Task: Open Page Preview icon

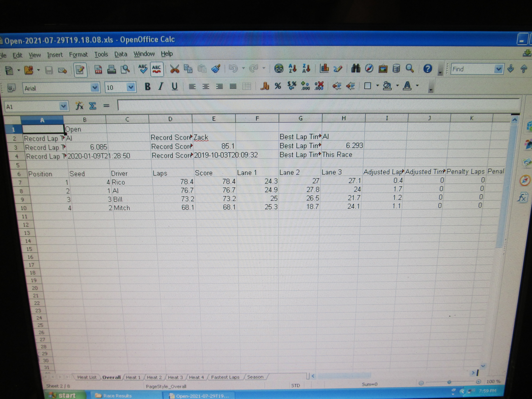Action: pos(125,69)
